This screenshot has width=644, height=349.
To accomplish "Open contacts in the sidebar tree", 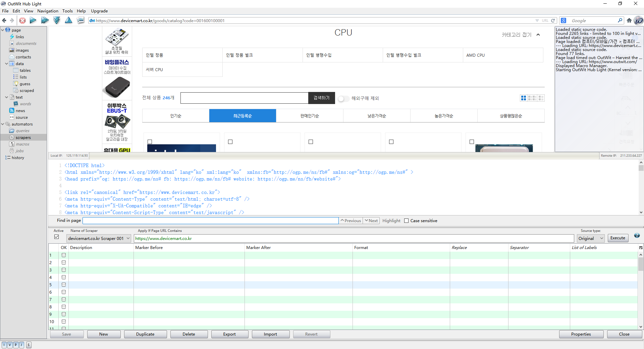I will click(23, 57).
